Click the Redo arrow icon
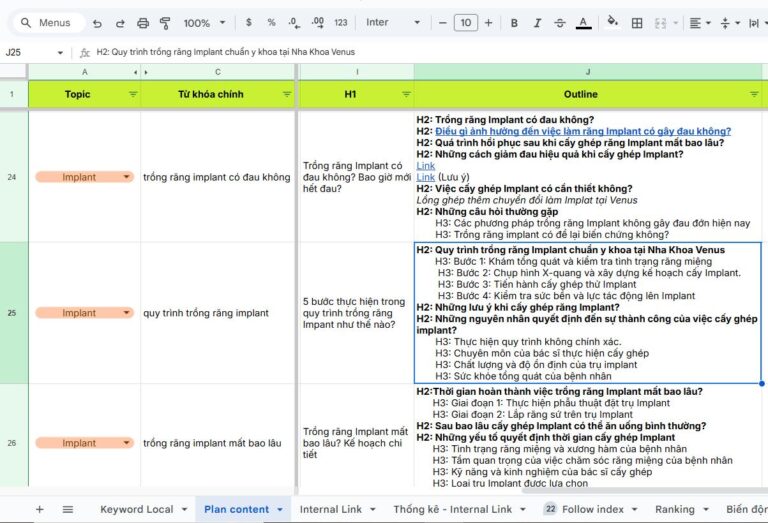Image resolution: width=768 pixels, height=523 pixels. coord(118,23)
